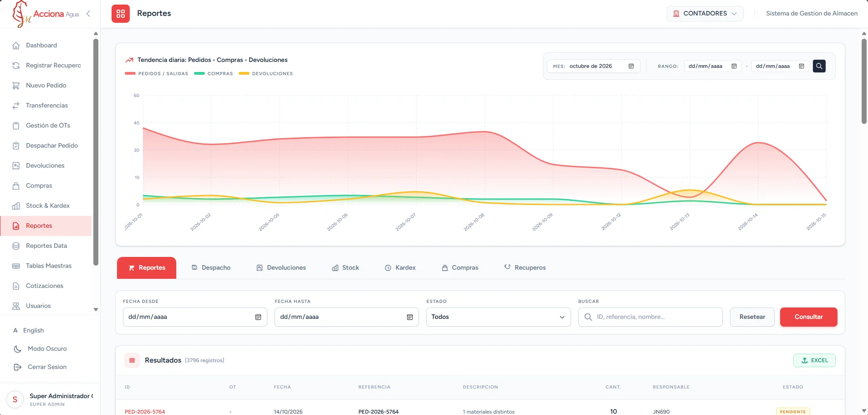This screenshot has width=868, height=415.
Task: Click the Super Administrador user profile
Action: [50, 400]
